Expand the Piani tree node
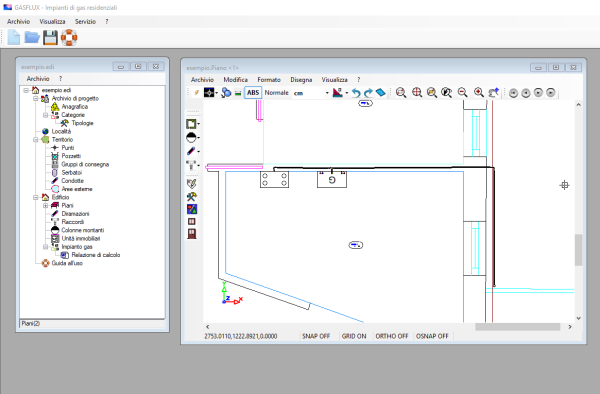 45,205
